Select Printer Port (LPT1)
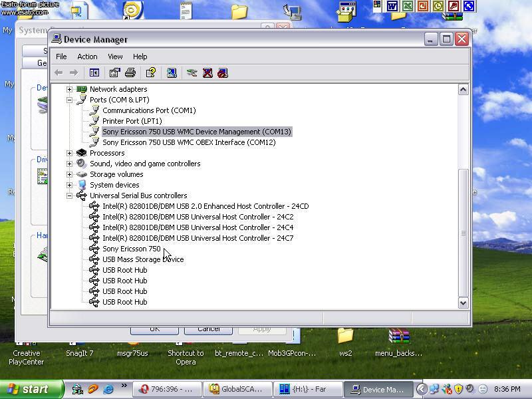The width and height of the screenshot is (532, 399). [x=132, y=121]
